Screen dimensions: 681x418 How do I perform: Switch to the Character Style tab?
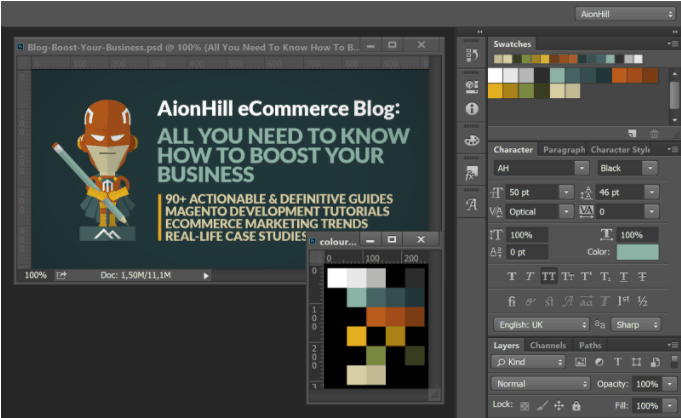(620, 149)
